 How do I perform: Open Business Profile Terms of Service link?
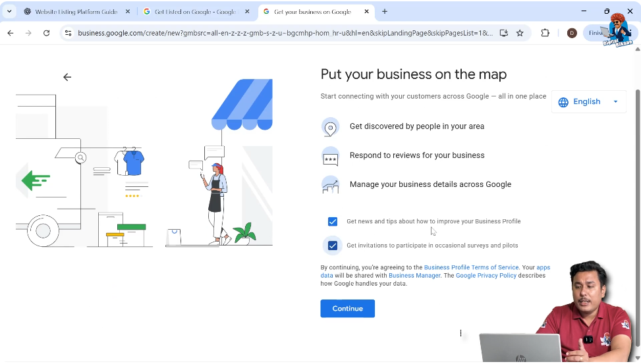point(471,267)
